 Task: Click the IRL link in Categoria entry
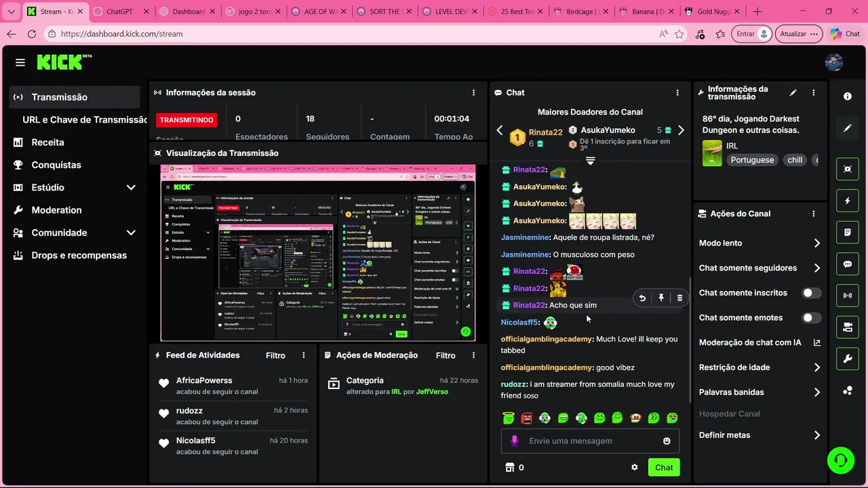(396, 392)
